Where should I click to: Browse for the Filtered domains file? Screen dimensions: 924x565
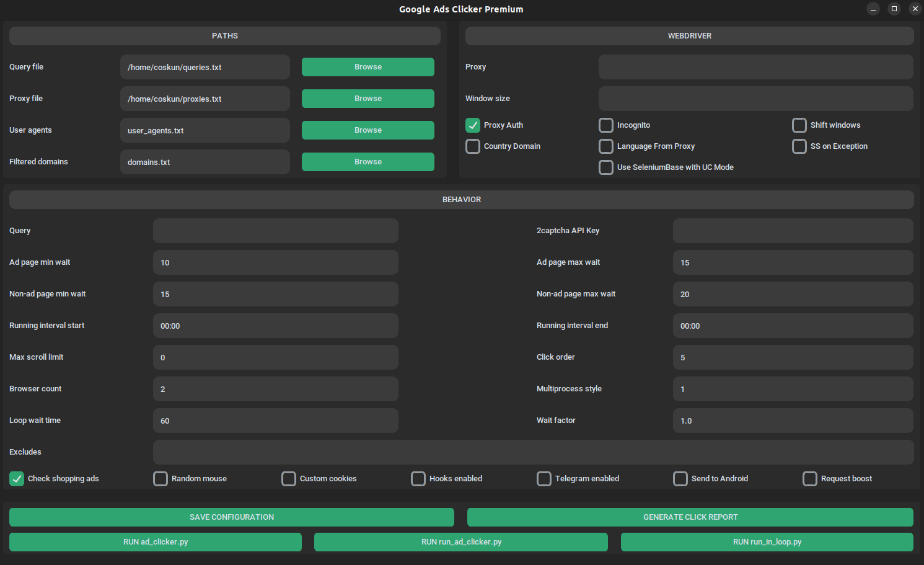367,161
